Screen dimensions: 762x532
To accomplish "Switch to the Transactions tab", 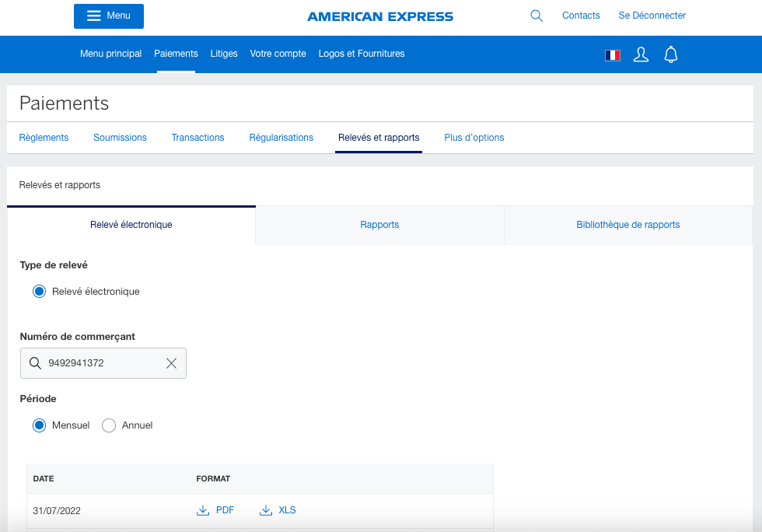I will (x=197, y=137).
